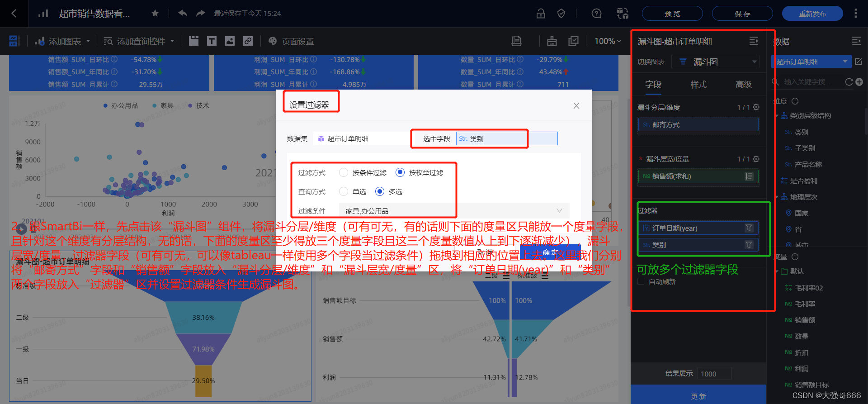Toggle 家具 legend series
The height and width of the screenshot is (404, 868).
click(x=163, y=105)
